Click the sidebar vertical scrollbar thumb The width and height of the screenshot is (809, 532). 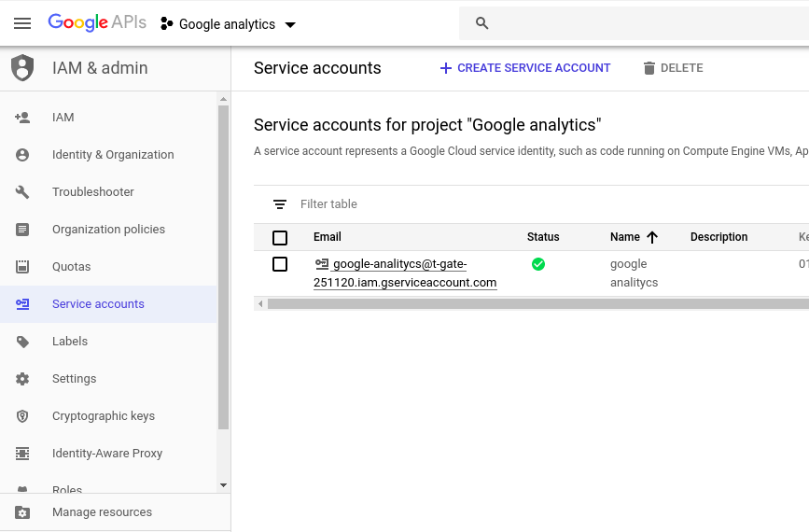[223, 267]
